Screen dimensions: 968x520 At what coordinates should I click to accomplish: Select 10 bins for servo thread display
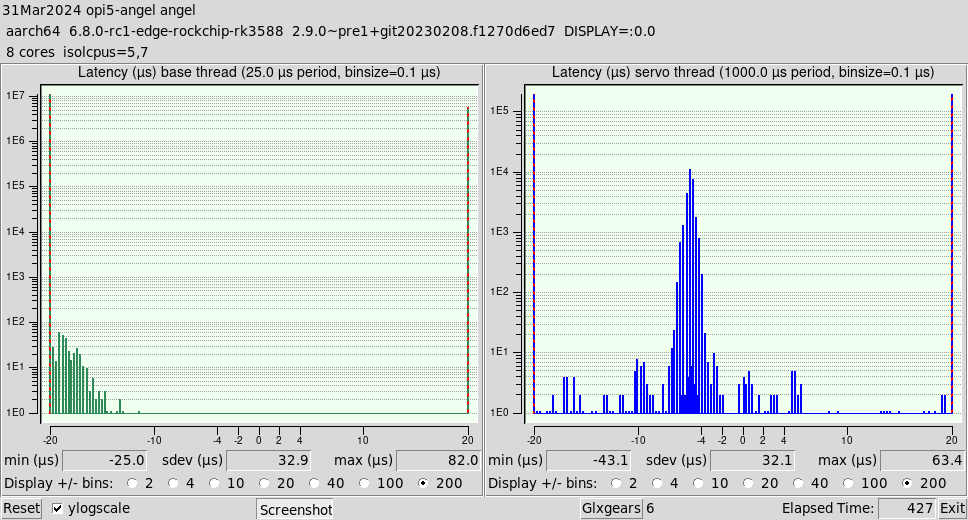coord(697,483)
